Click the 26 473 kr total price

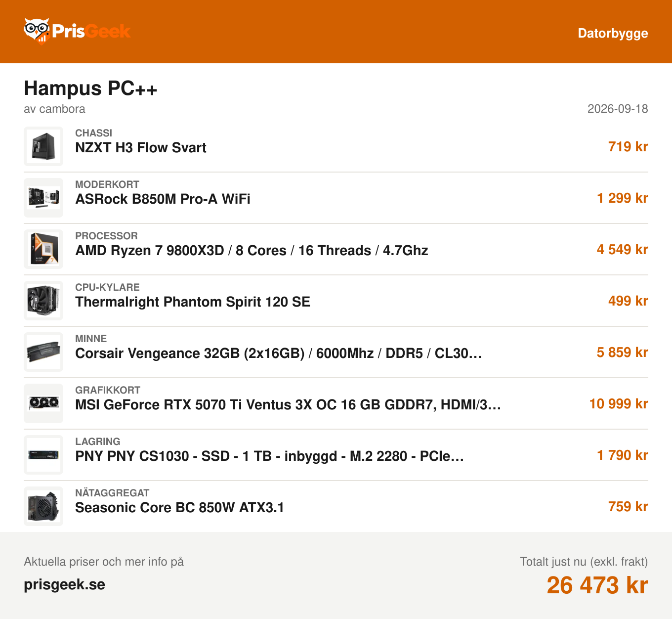click(x=597, y=585)
